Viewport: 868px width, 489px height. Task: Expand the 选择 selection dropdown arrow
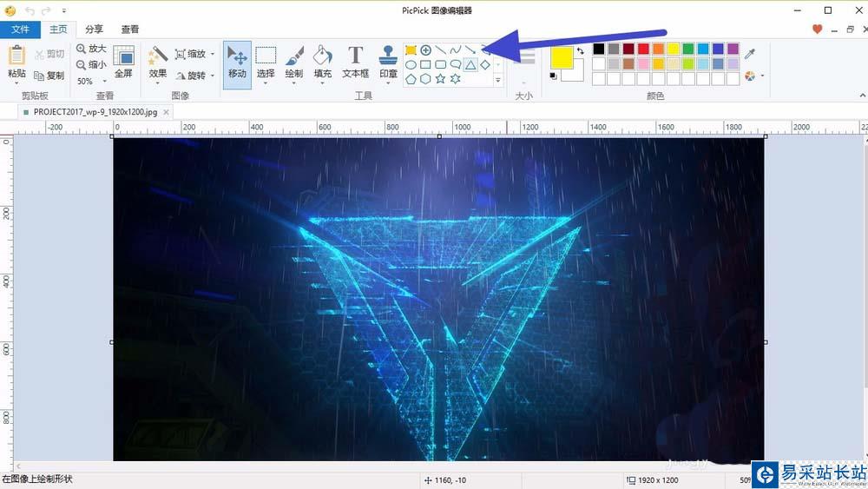(266, 83)
